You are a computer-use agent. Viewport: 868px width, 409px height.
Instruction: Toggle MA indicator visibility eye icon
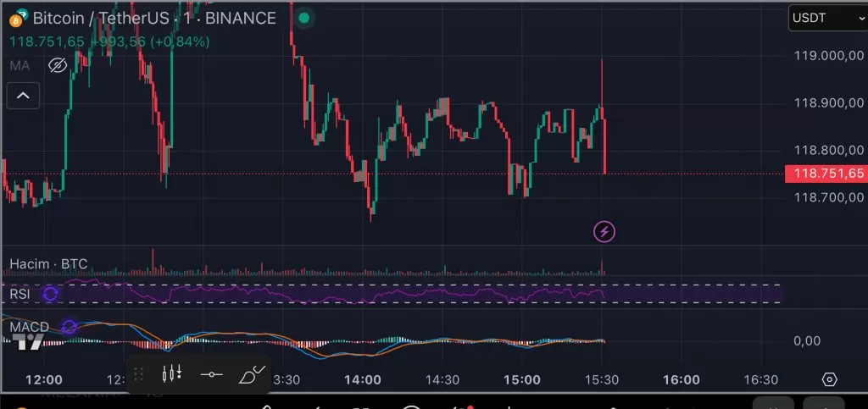[x=58, y=65]
